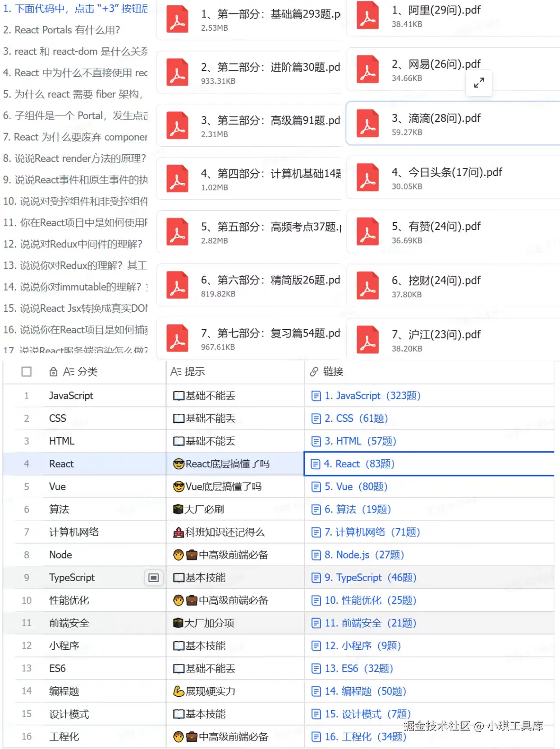Click the link icon in 链接 column header
The height and width of the screenshot is (749, 560).
point(314,372)
